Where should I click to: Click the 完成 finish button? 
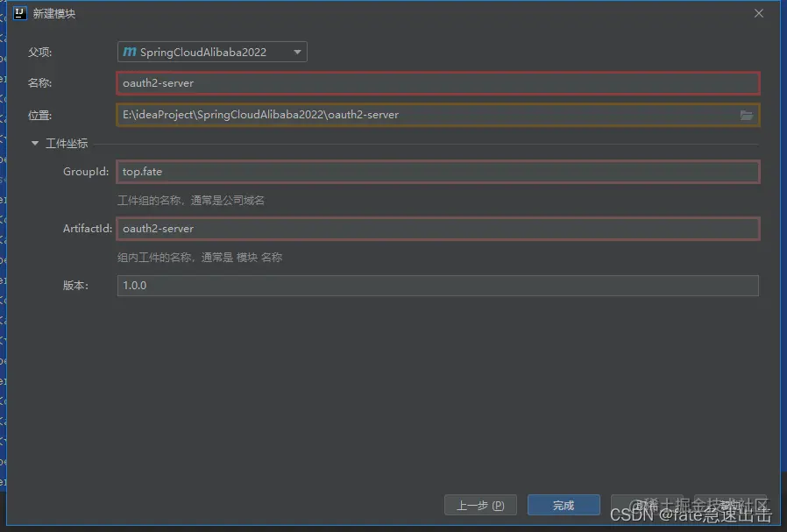coord(564,505)
